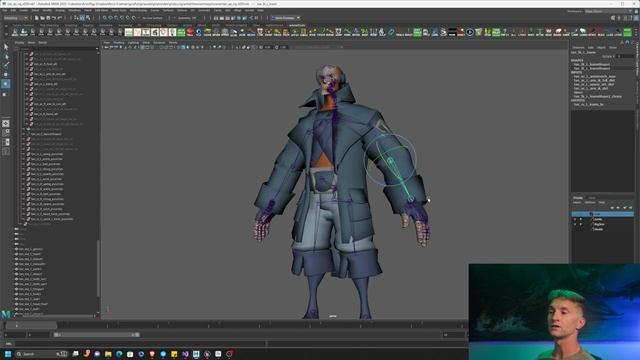
Task: Open the File menu
Action: point(4,10)
